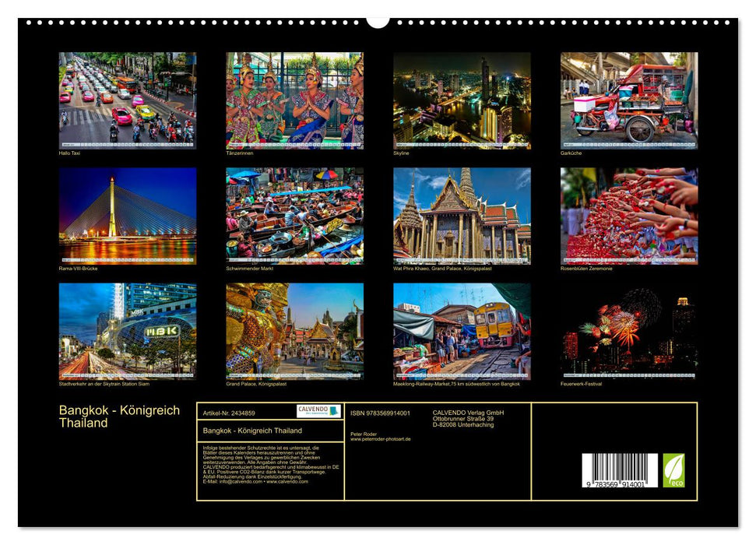Click the Feuerwerk-Festival caption
The height and width of the screenshot is (545, 756).
point(581,385)
